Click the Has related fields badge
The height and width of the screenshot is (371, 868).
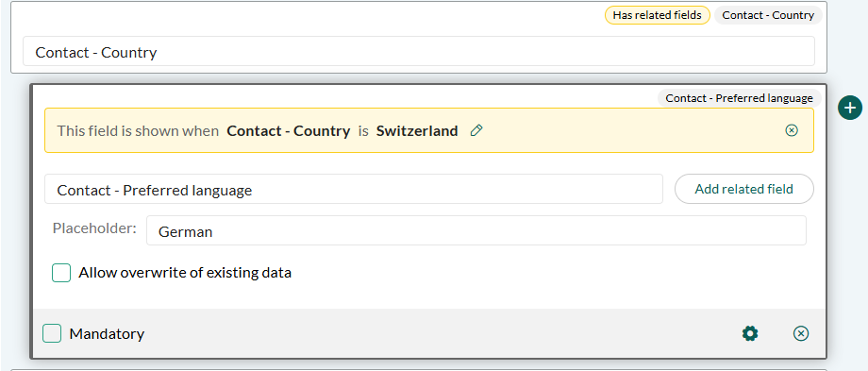point(657,15)
